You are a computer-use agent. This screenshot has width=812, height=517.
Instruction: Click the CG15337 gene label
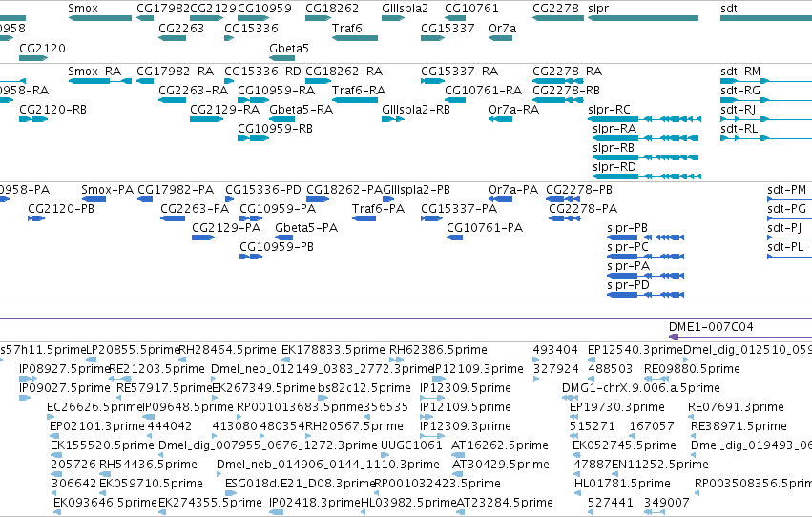(x=448, y=28)
